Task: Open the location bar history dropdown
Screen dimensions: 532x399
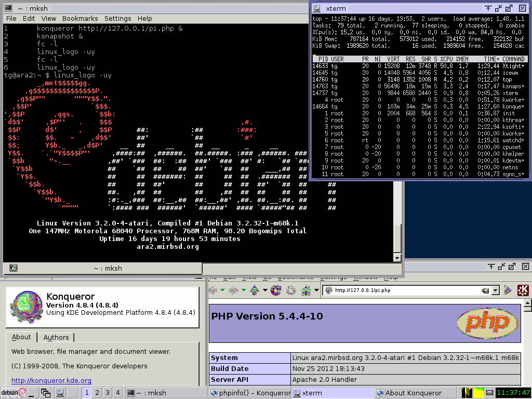Action: click(496, 290)
